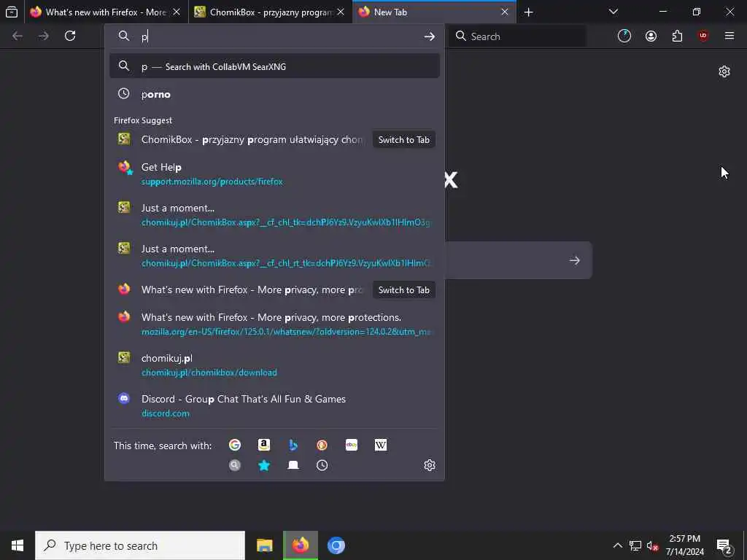The width and height of the screenshot is (747, 560).
Task: Open the notification center icon
Action: click(724, 545)
